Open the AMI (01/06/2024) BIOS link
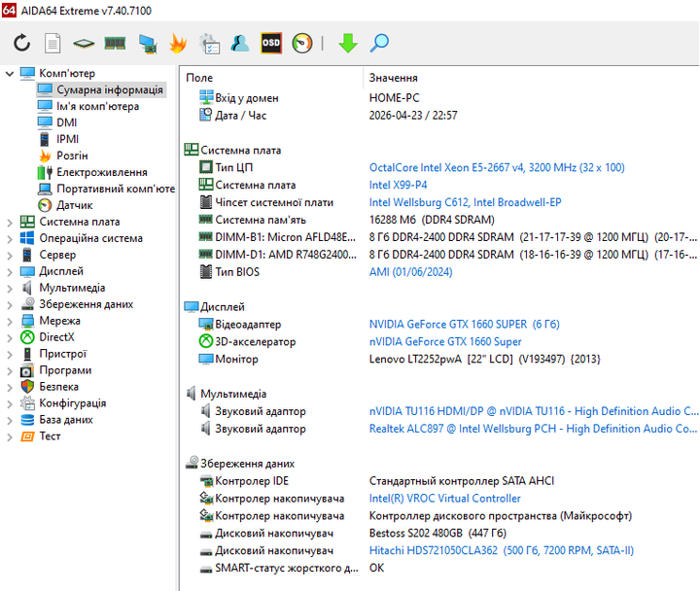 coord(410,272)
